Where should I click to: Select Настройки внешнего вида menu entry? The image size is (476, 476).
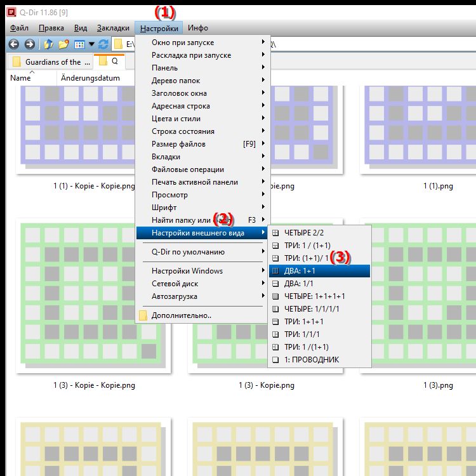tap(202, 233)
